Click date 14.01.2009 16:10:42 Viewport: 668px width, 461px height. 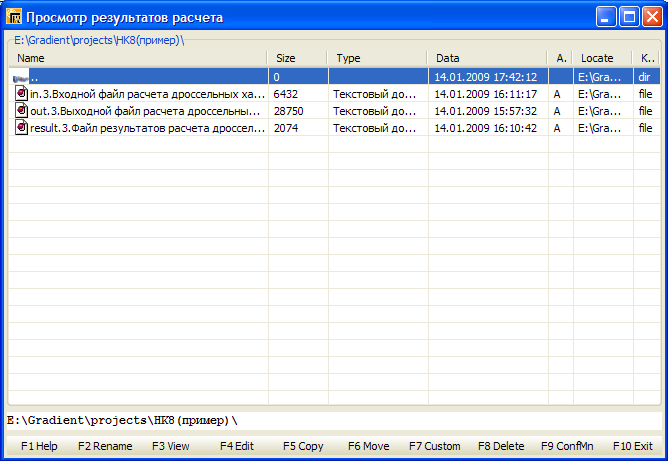click(485, 128)
